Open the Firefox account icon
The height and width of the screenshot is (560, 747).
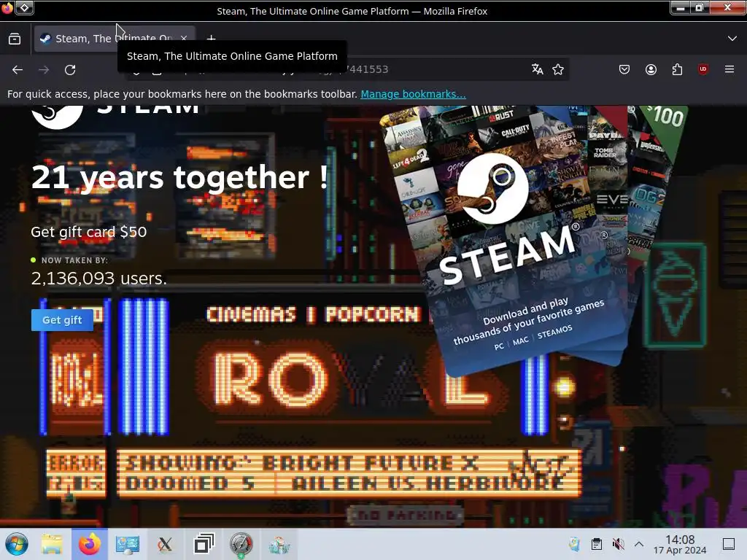point(651,69)
